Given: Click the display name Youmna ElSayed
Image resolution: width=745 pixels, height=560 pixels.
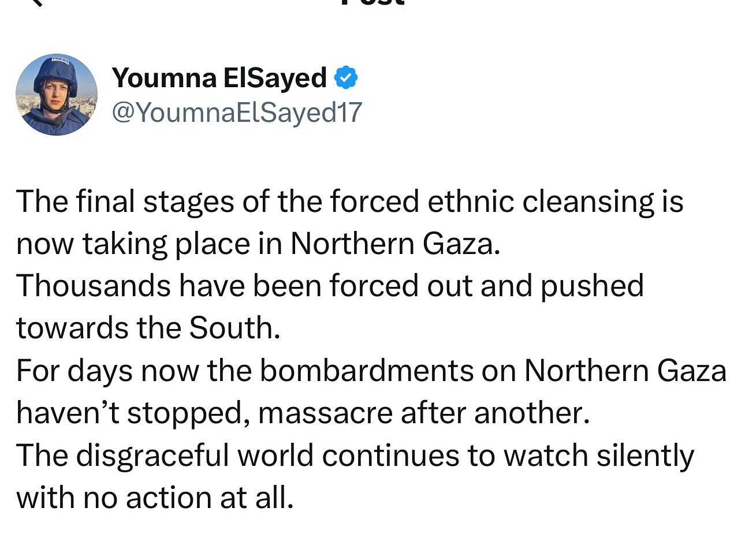Looking at the screenshot, I should pyautogui.click(x=219, y=78).
